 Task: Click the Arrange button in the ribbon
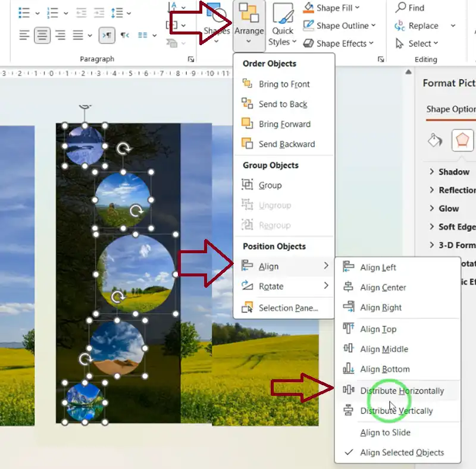tap(248, 24)
